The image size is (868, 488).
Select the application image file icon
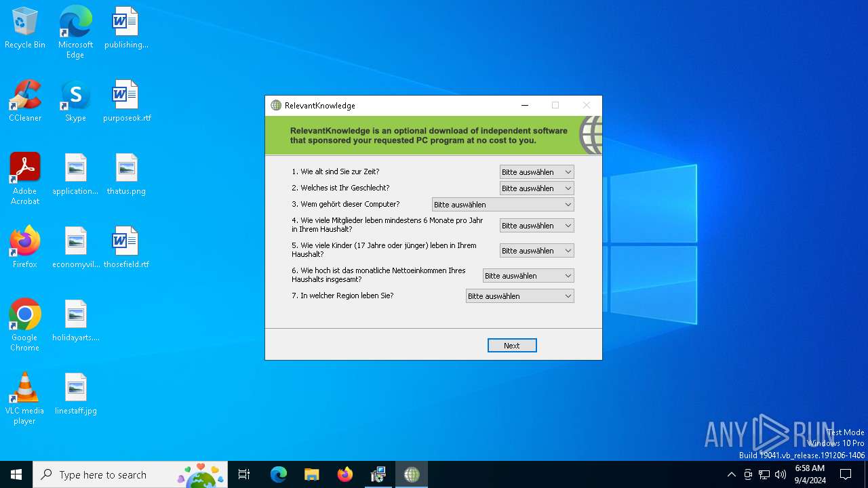click(75, 175)
